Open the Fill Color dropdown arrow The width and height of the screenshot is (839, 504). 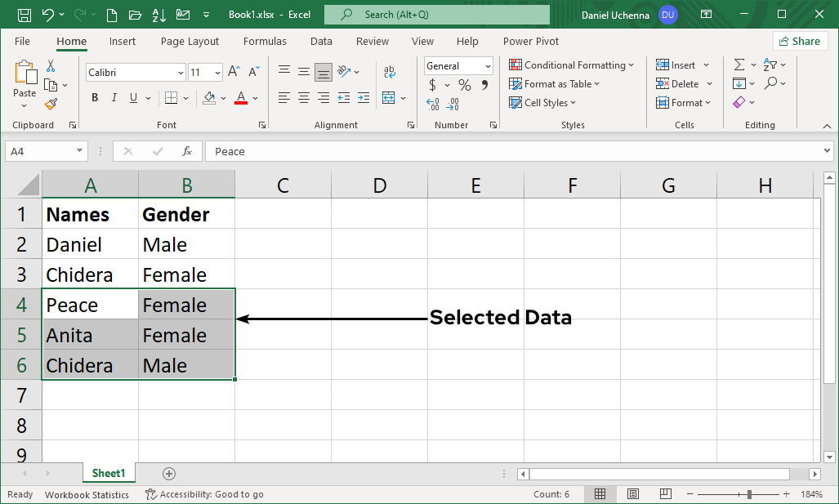click(x=221, y=98)
